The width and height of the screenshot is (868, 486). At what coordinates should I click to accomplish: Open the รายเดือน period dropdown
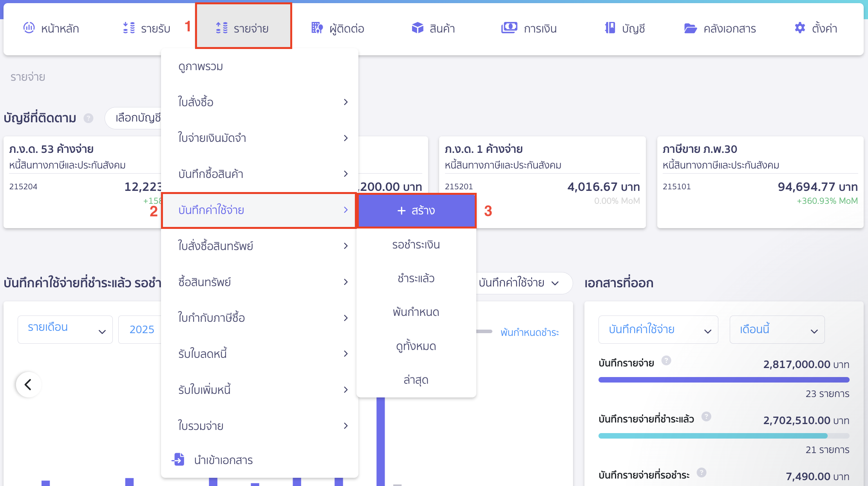pos(65,329)
